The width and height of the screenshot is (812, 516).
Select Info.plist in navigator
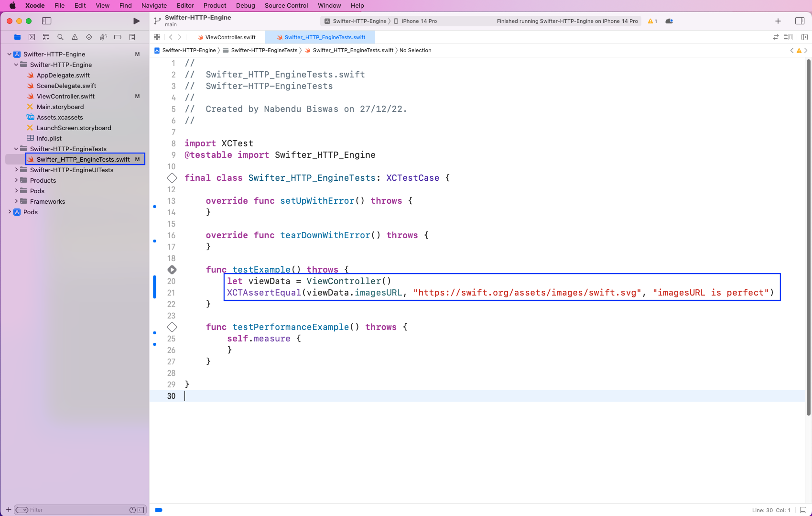click(x=49, y=138)
